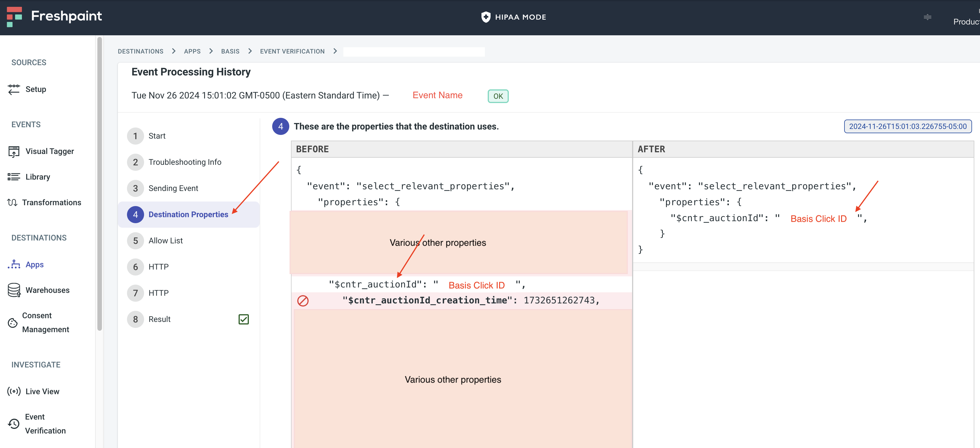Open Visual Tagger in the sidebar
Image resolution: width=980 pixels, height=448 pixels.
(x=50, y=151)
